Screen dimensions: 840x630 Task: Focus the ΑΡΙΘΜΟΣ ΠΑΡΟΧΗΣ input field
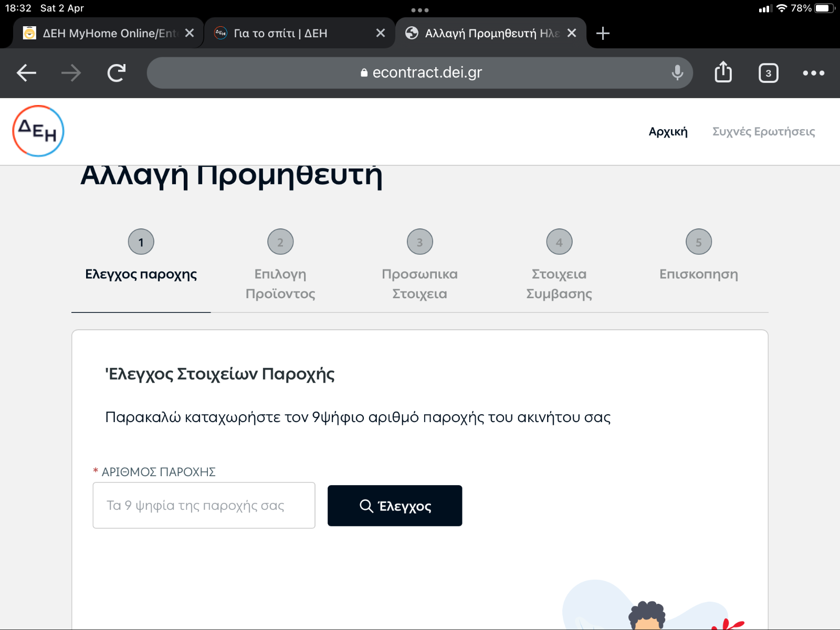(204, 506)
